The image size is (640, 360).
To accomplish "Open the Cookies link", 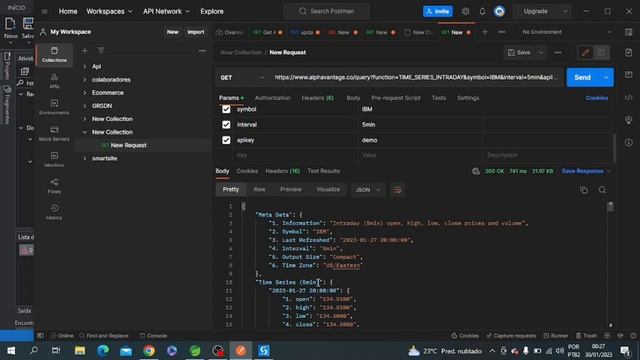I will click(x=597, y=98).
